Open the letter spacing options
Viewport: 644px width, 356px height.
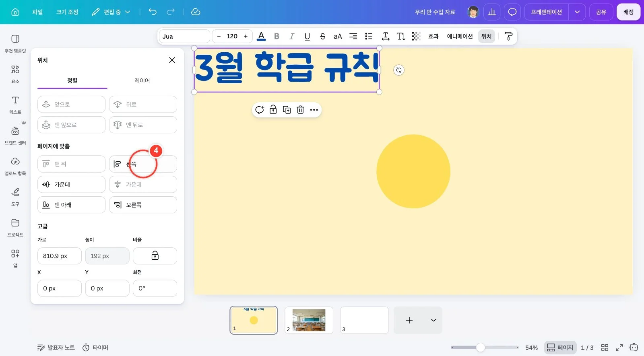[386, 36]
